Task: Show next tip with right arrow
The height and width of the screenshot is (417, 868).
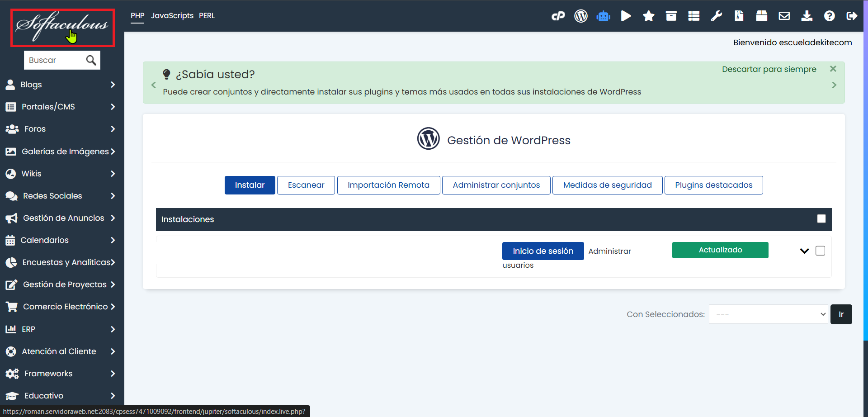Action: [834, 85]
